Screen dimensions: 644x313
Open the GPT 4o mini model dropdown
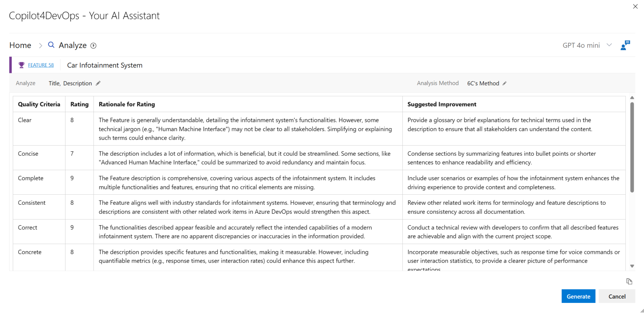click(x=581, y=45)
